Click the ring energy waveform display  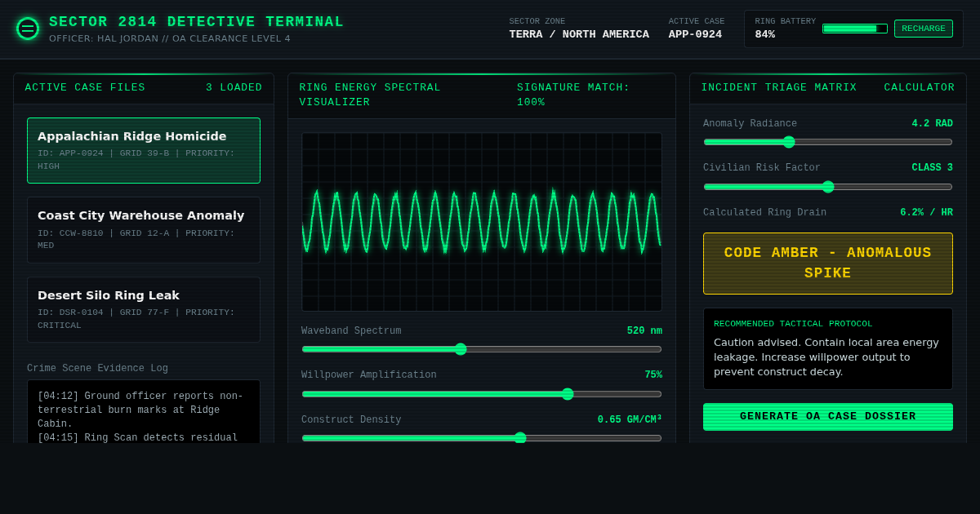tap(482, 222)
